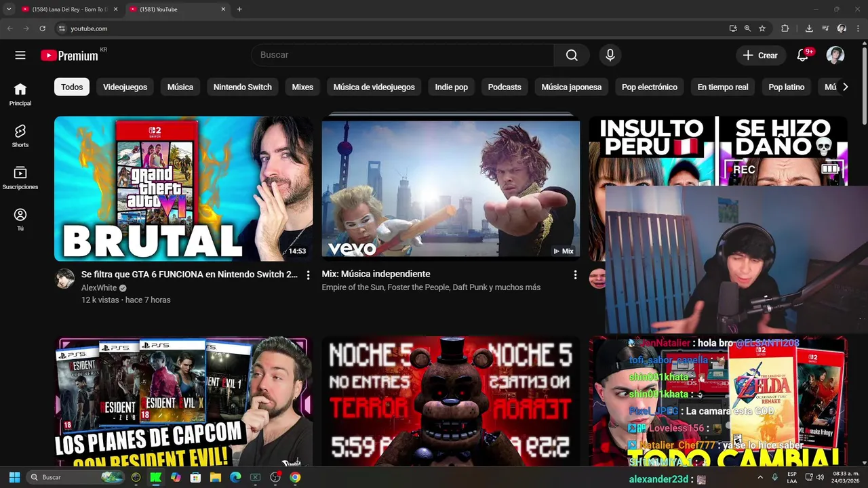Switch to the Lana Del Rey tab
868x488 pixels.
click(x=69, y=9)
